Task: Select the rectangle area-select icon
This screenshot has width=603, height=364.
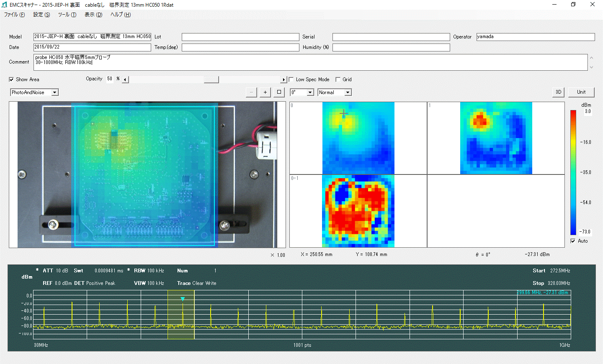Action: coord(279,92)
